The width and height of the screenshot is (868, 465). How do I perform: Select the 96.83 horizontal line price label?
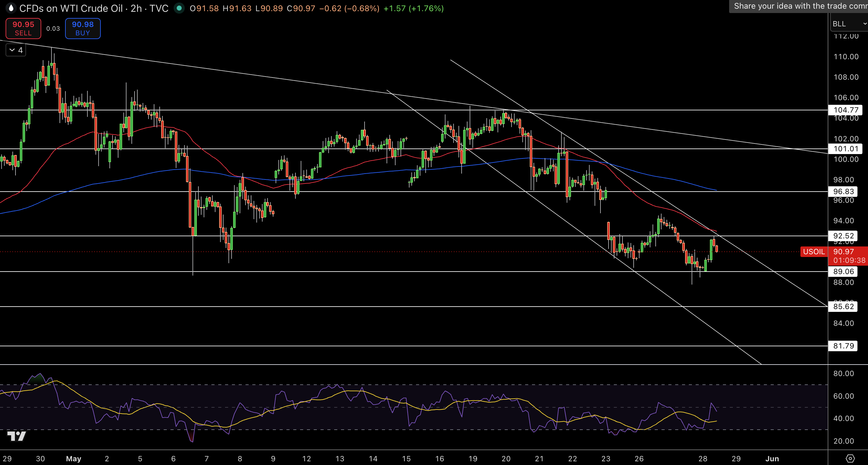(x=843, y=191)
